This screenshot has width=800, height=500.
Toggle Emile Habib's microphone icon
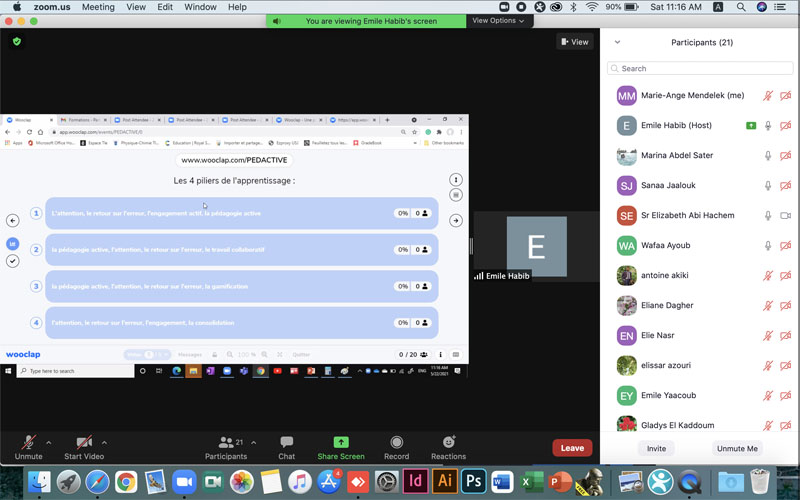coord(767,126)
